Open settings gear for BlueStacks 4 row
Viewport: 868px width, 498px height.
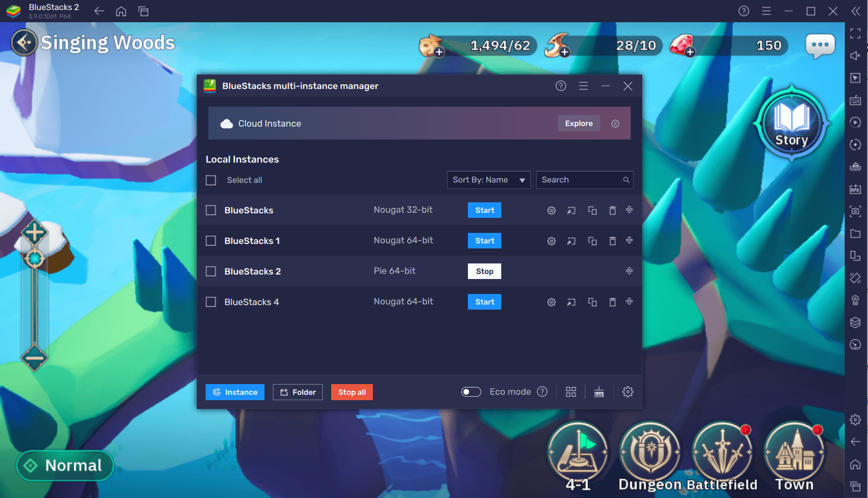click(551, 302)
